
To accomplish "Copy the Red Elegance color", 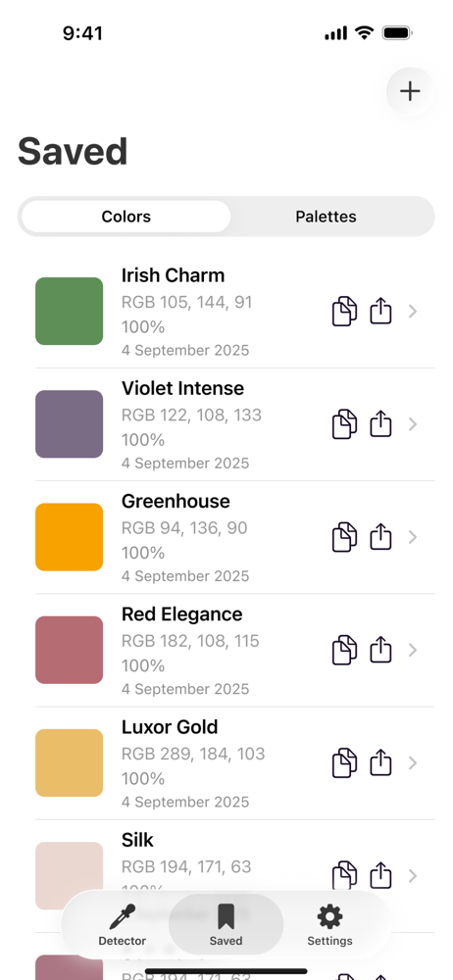I will tap(344, 650).
